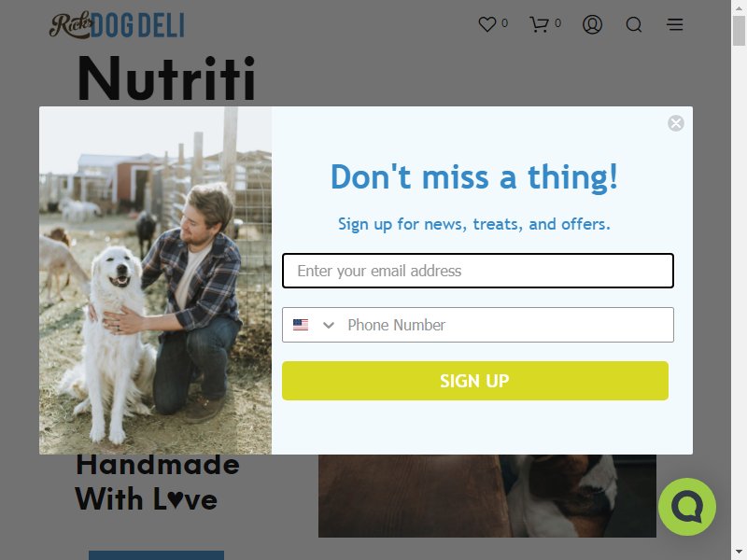
Task: Focus the email address input field
Action: click(478, 271)
